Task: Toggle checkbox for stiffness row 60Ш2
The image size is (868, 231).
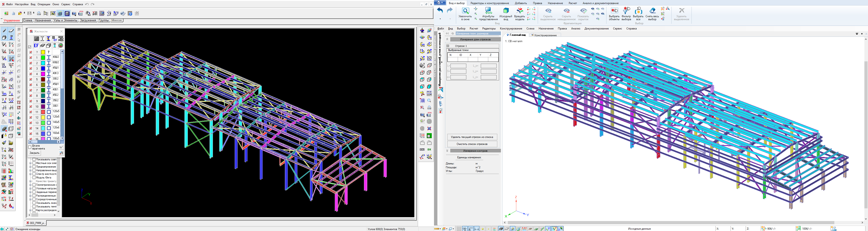Action: (31, 63)
